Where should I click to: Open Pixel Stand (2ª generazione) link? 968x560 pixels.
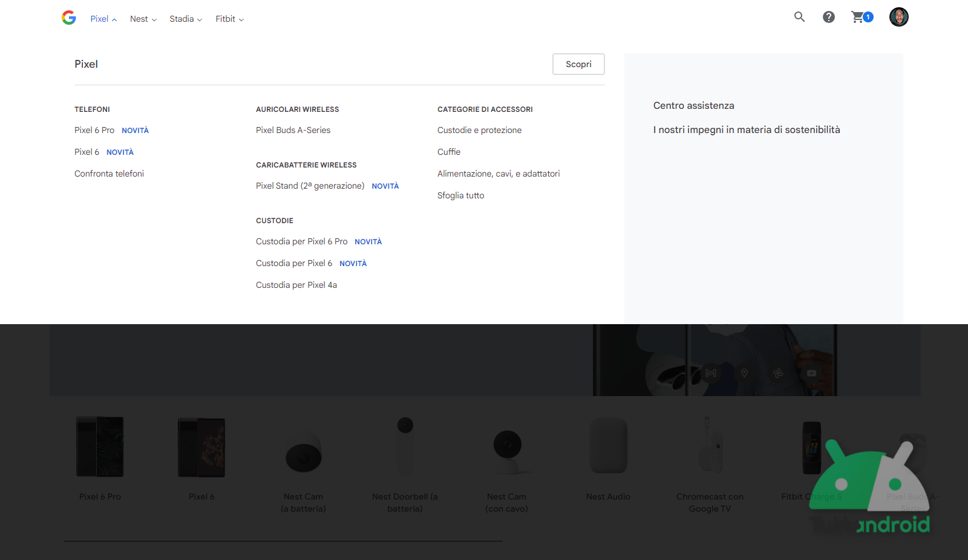click(310, 186)
